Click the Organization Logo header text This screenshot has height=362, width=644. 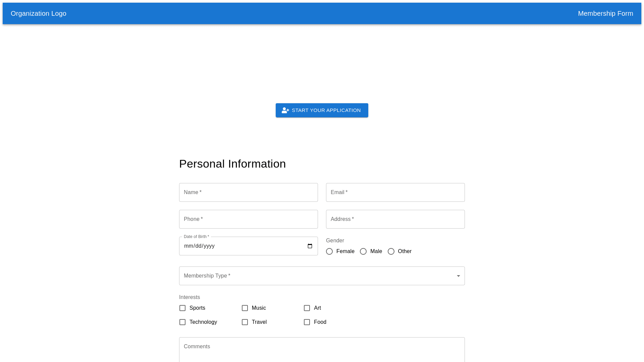(x=39, y=13)
